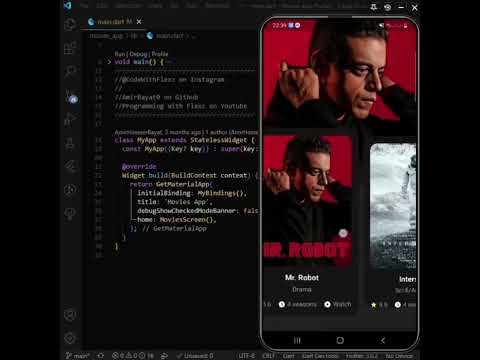480x360 pixels.
Task: Click the @override annotation in code
Action: coord(139,166)
